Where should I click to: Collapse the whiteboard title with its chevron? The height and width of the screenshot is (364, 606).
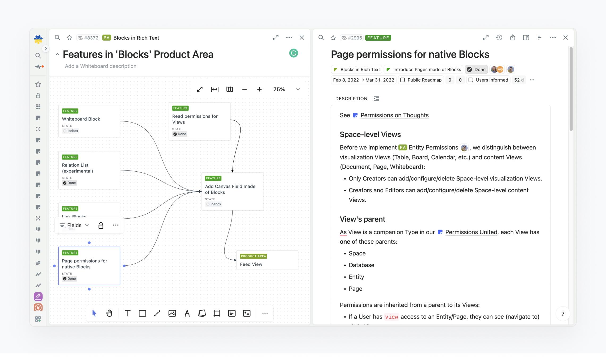(57, 54)
